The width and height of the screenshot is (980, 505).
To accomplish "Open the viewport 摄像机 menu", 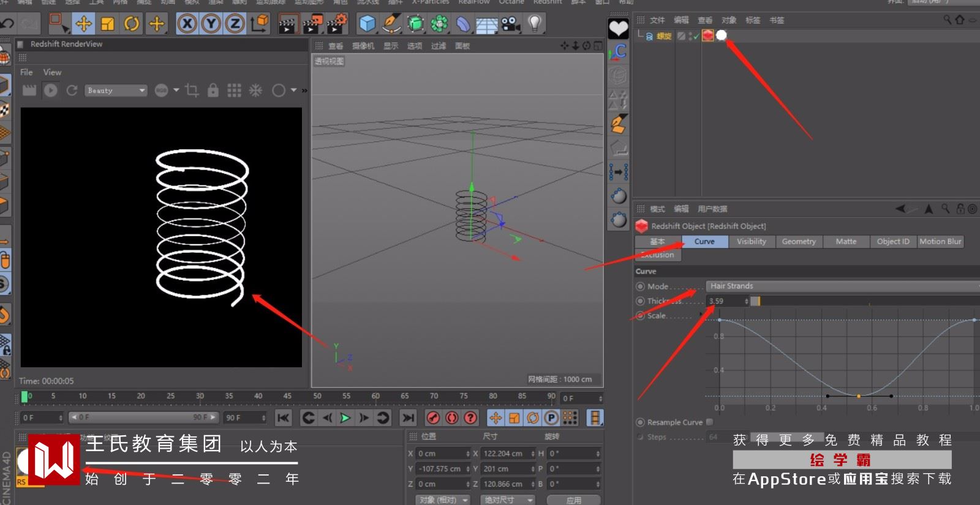I will click(x=363, y=46).
